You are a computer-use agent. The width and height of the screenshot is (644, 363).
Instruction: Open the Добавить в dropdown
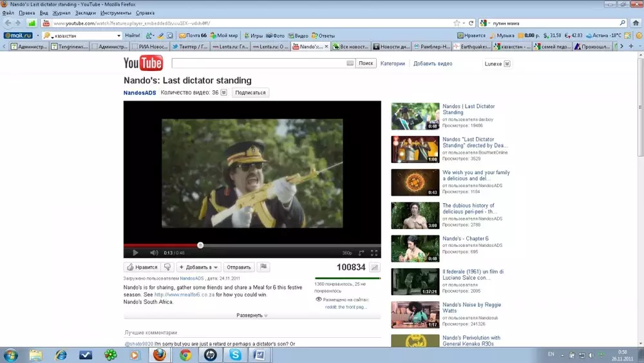pyautogui.click(x=199, y=267)
